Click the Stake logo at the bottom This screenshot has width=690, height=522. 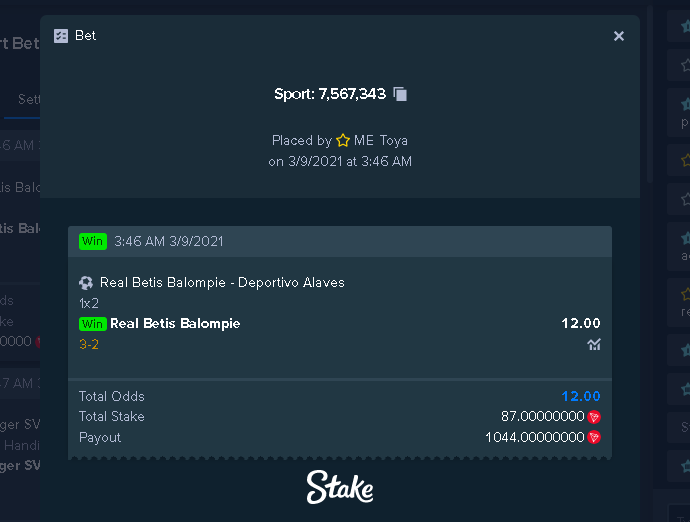click(x=340, y=487)
